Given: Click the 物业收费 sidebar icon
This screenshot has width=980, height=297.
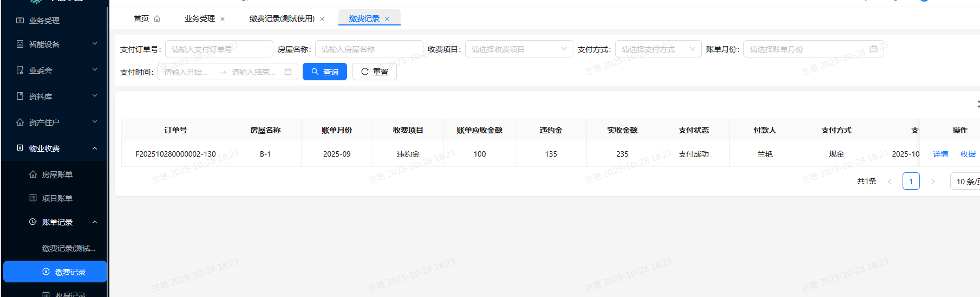Looking at the screenshot, I should click(20, 148).
